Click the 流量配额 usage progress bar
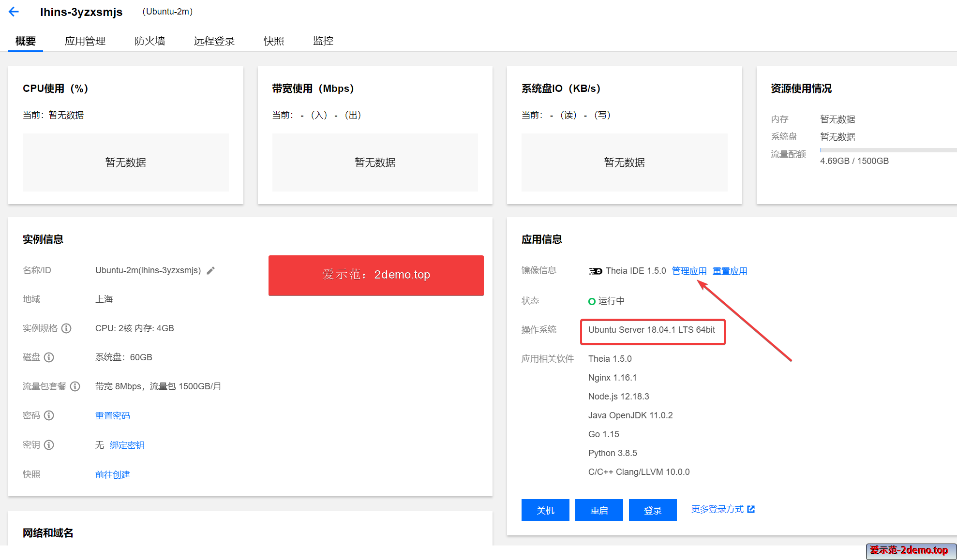957x560 pixels. [x=888, y=150]
